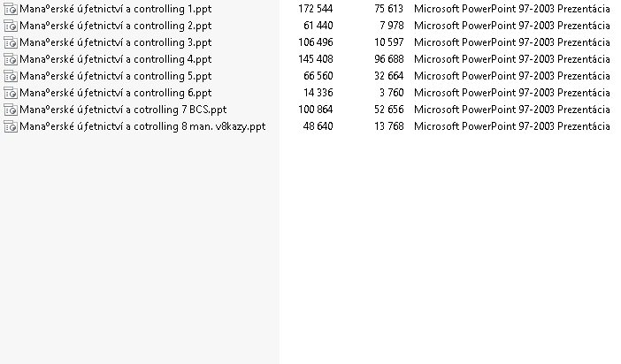Click the type text of controlling 3.ppt row
Screen dimensions: 621x364
coord(512,42)
